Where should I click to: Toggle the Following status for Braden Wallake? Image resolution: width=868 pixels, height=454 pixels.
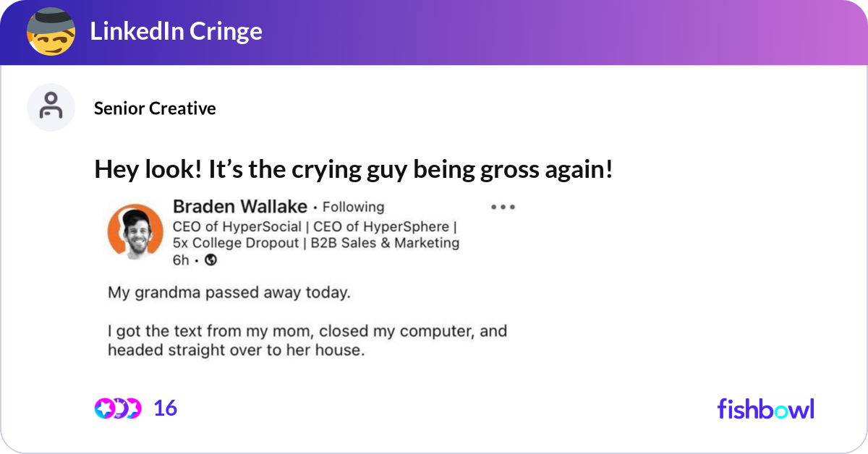pos(352,207)
